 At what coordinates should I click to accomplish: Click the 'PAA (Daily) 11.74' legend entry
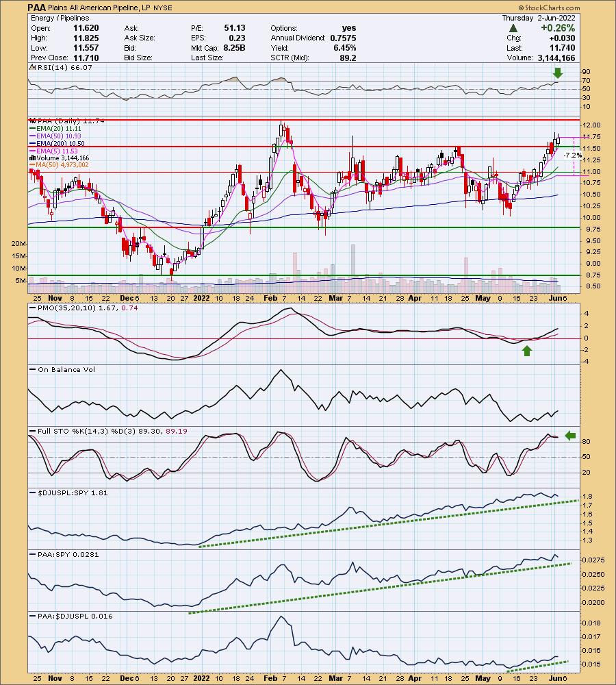(67, 121)
